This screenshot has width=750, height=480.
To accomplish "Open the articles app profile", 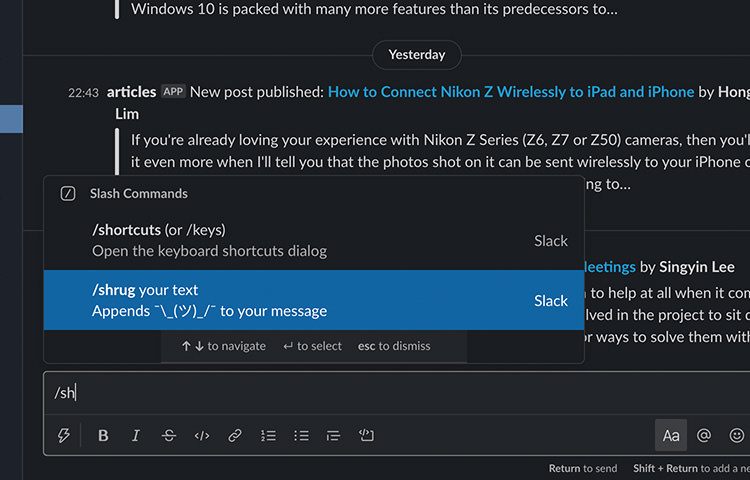I will [x=132, y=92].
